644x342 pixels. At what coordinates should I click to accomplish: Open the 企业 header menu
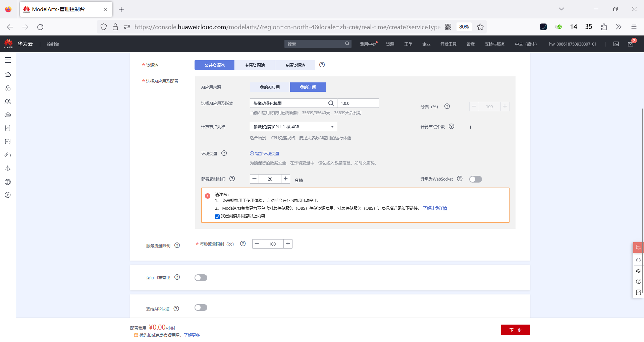click(426, 44)
